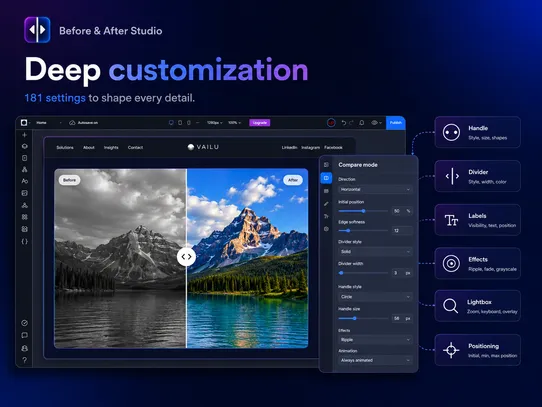Click the checkmark tasks icon at the sidebar bottom
542x407 pixels.
click(x=25, y=323)
